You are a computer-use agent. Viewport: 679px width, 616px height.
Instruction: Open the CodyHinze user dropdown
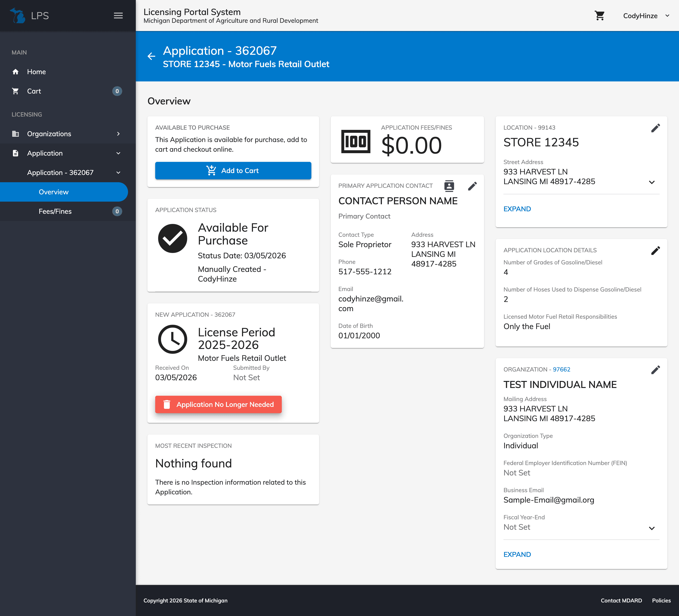(x=646, y=16)
